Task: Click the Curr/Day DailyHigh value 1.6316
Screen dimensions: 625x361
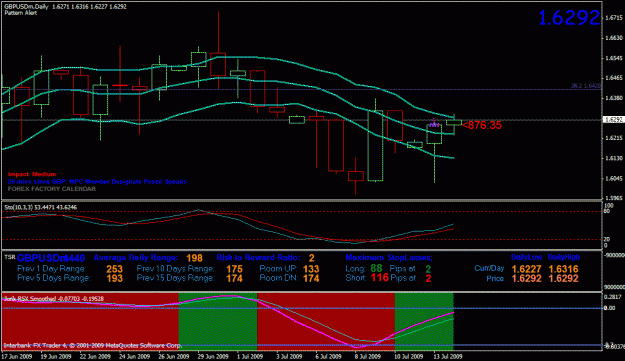Action: (x=563, y=269)
